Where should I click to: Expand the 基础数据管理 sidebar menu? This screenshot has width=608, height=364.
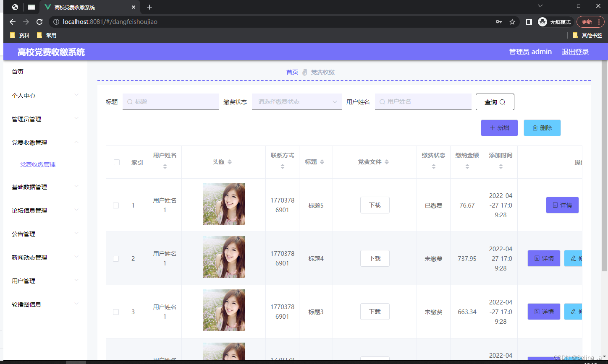pos(45,187)
